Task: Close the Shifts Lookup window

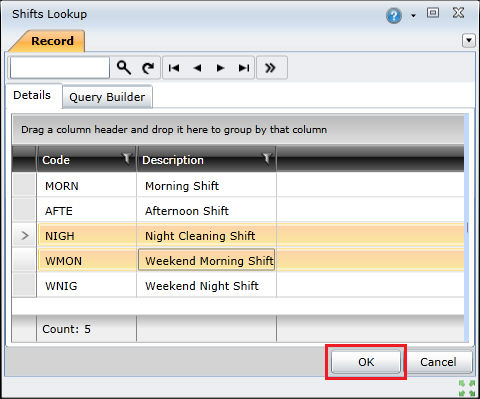Action: tap(459, 13)
